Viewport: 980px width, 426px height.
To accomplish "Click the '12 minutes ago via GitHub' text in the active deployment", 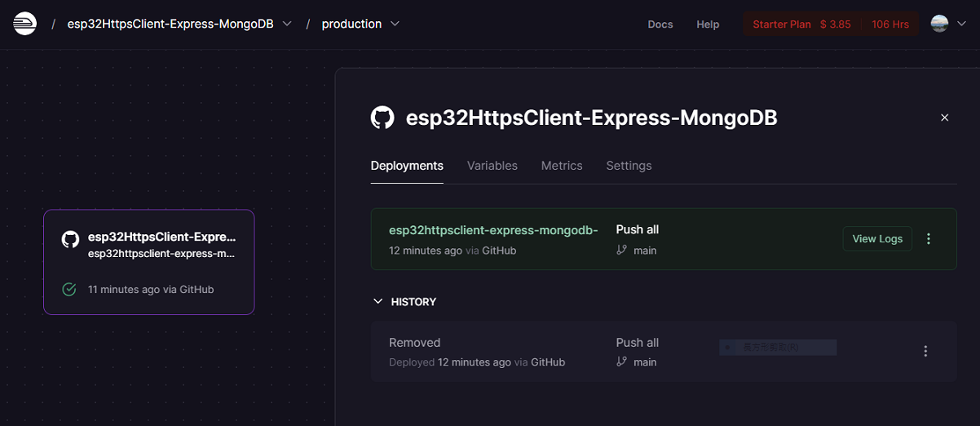I will [x=452, y=251].
